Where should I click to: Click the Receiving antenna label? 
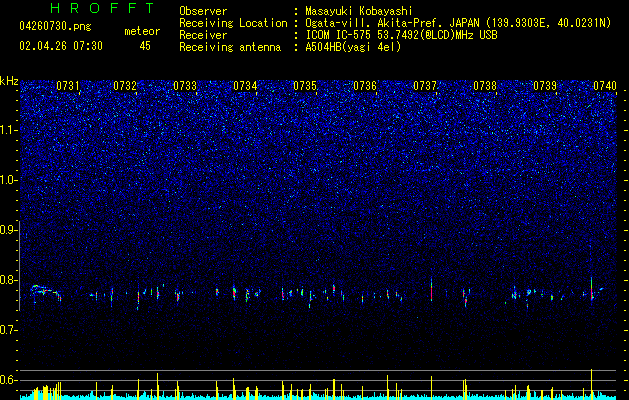(x=230, y=47)
